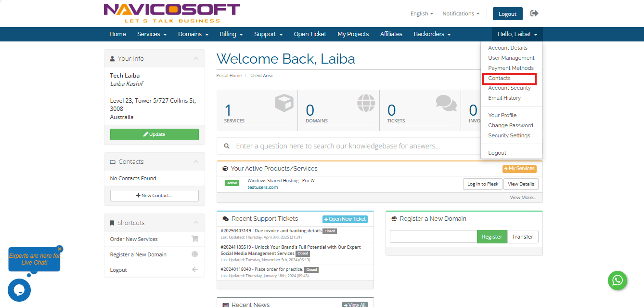Open the Services menu in navbar

click(x=152, y=34)
